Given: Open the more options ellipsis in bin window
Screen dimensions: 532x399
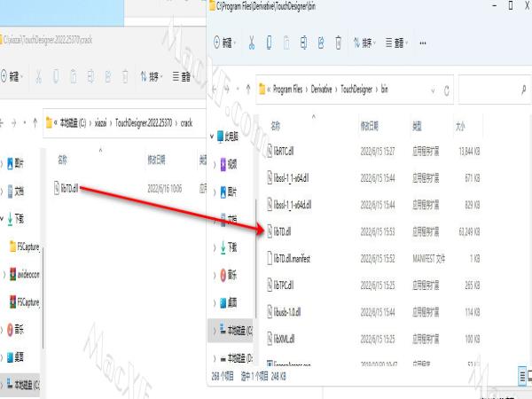Looking at the screenshot, I should pos(423,43).
